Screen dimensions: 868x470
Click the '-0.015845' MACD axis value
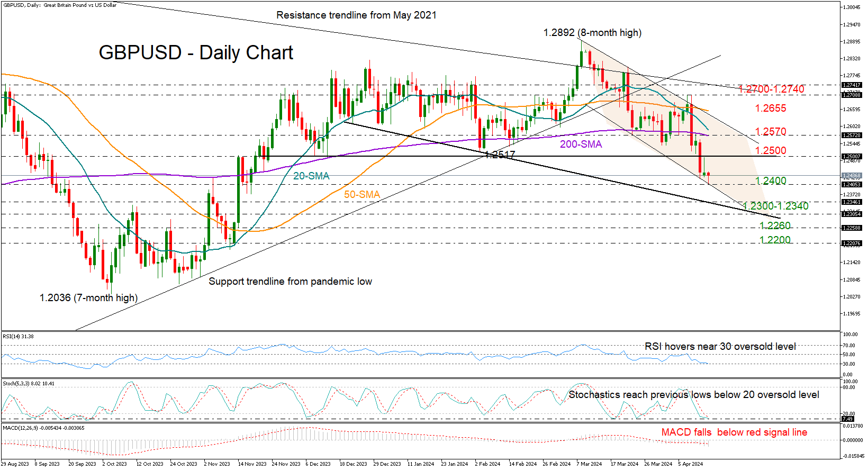853,456
